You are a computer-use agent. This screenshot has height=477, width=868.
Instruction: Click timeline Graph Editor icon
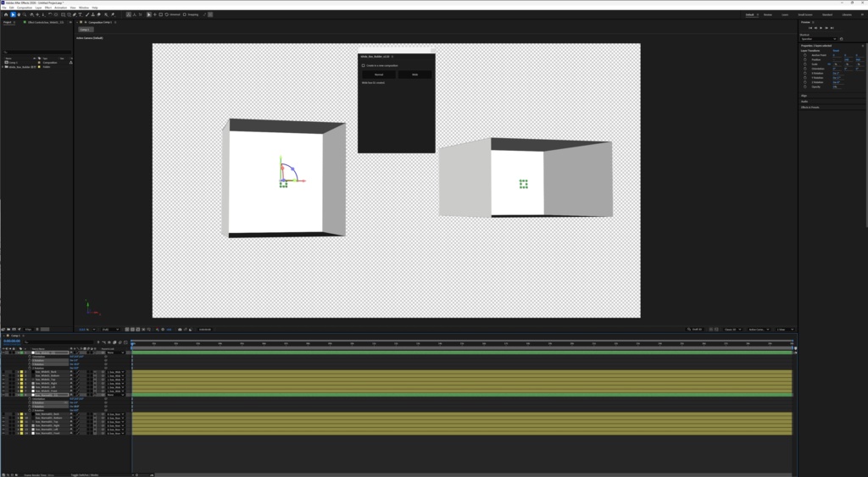click(125, 342)
